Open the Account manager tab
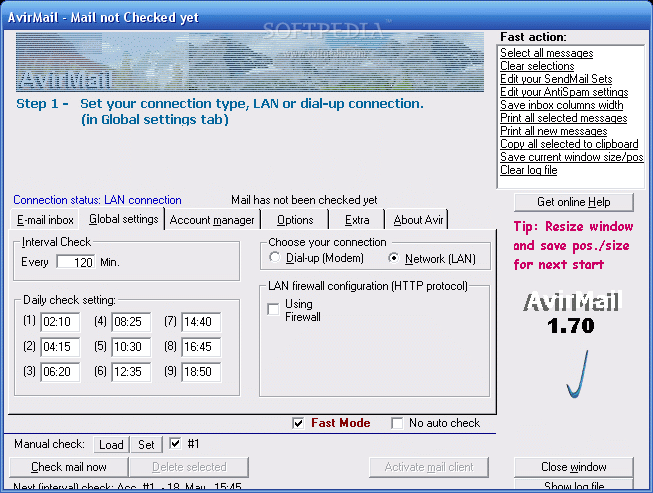The width and height of the screenshot is (653, 493). 212,220
